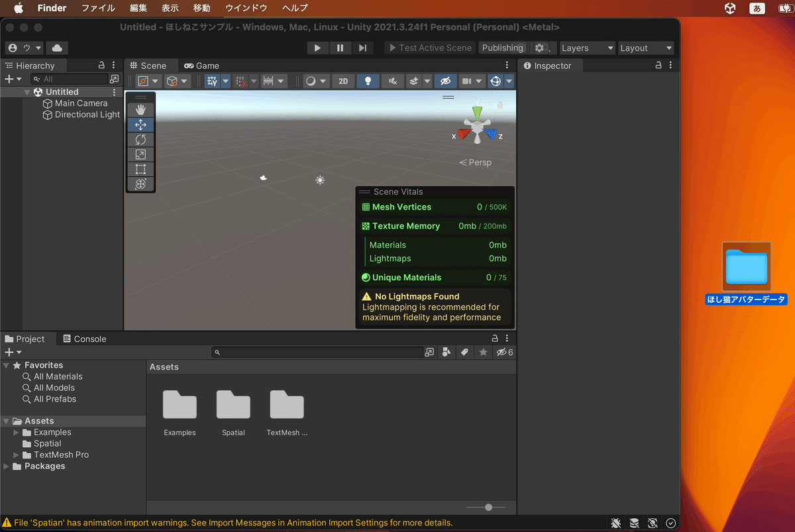Open Project panel three-dot menu
This screenshot has width=795, height=532.
pyautogui.click(x=507, y=339)
